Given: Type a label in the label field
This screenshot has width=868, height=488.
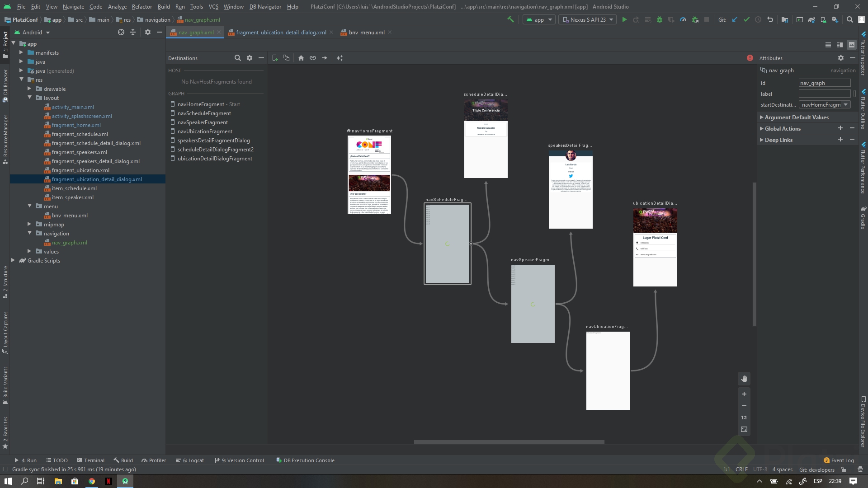Looking at the screenshot, I should 824,94.
